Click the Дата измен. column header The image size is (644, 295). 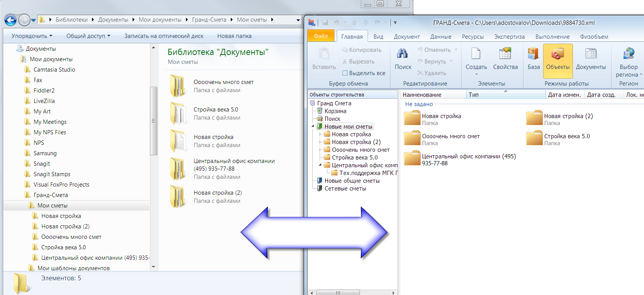click(564, 94)
